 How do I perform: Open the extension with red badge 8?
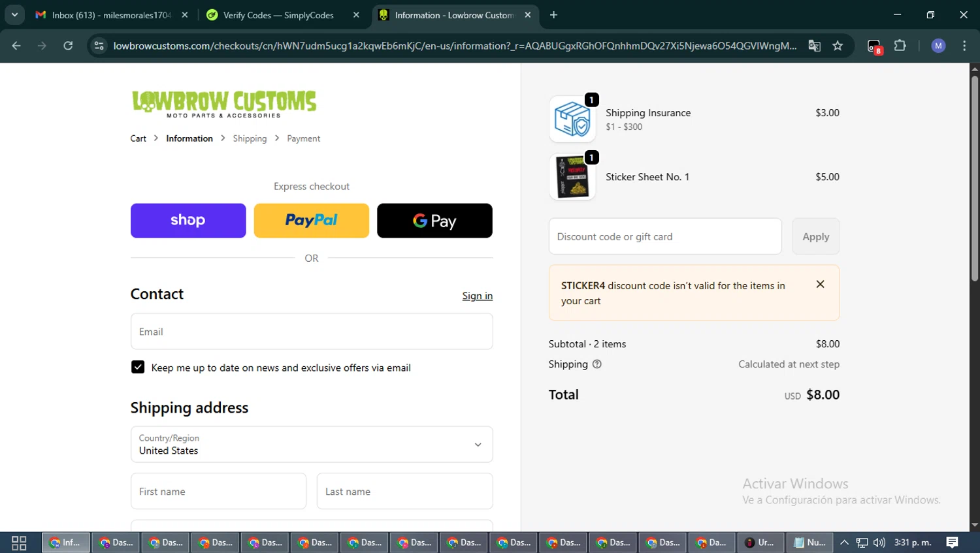pos(874,46)
